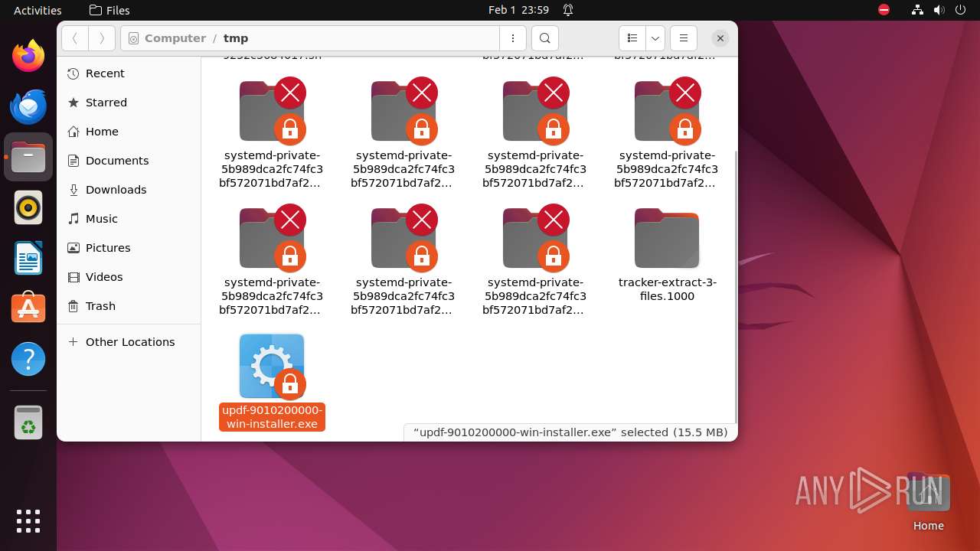Open Ubuntu Software store in dock
The height and width of the screenshot is (551, 980).
28,308
